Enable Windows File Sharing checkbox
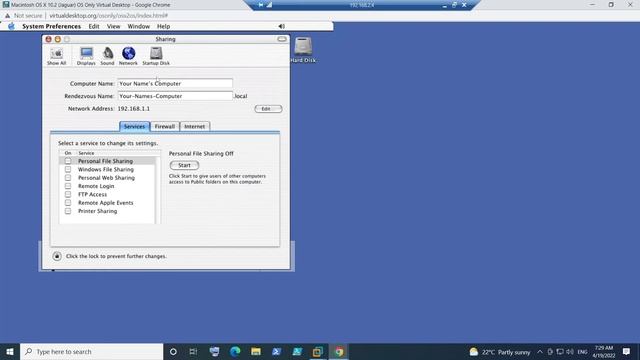This screenshot has width=640, height=360. pos(68,169)
